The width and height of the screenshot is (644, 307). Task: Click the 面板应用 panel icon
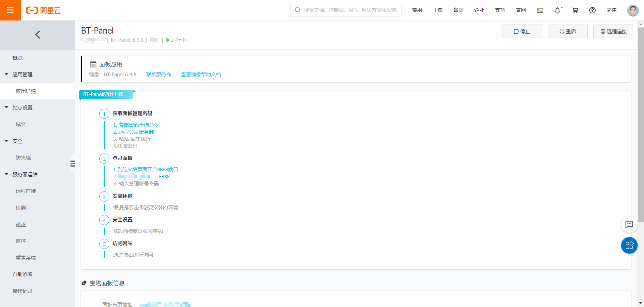tap(93, 64)
